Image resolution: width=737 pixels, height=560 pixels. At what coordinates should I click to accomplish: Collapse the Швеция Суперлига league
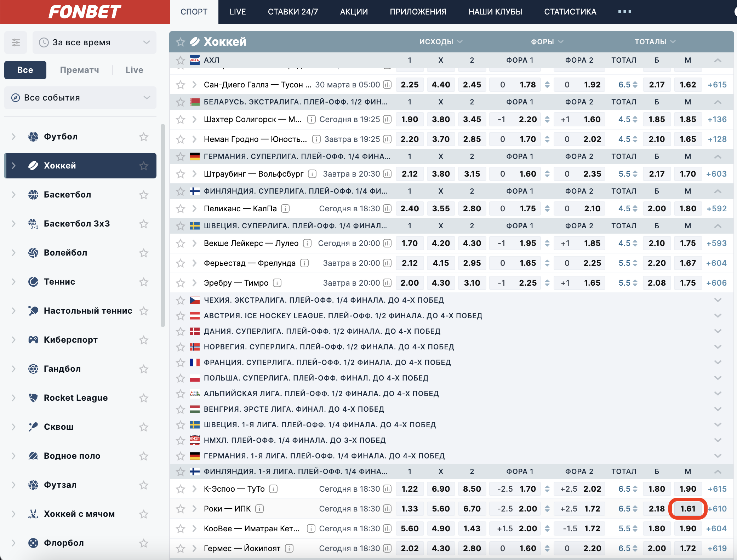point(718,226)
